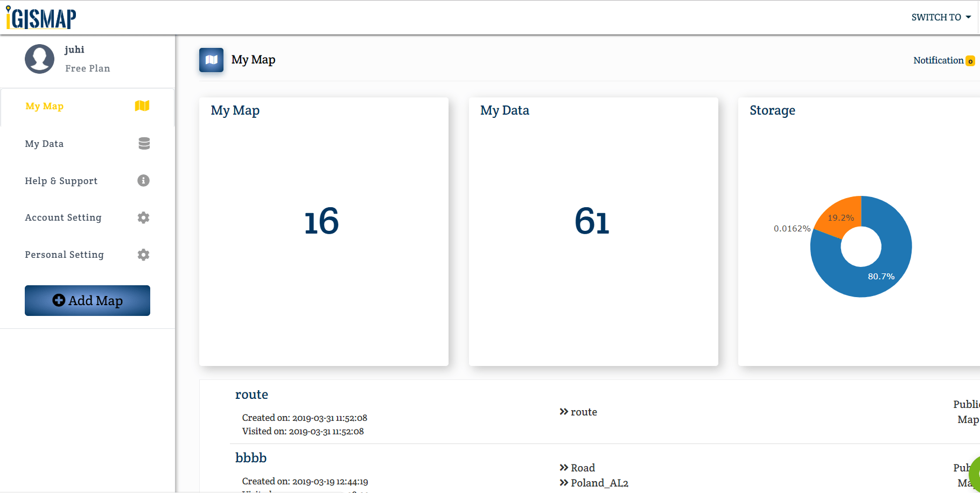The height and width of the screenshot is (493, 980).
Task: Open the bbbb map title
Action: [x=251, y=458]
